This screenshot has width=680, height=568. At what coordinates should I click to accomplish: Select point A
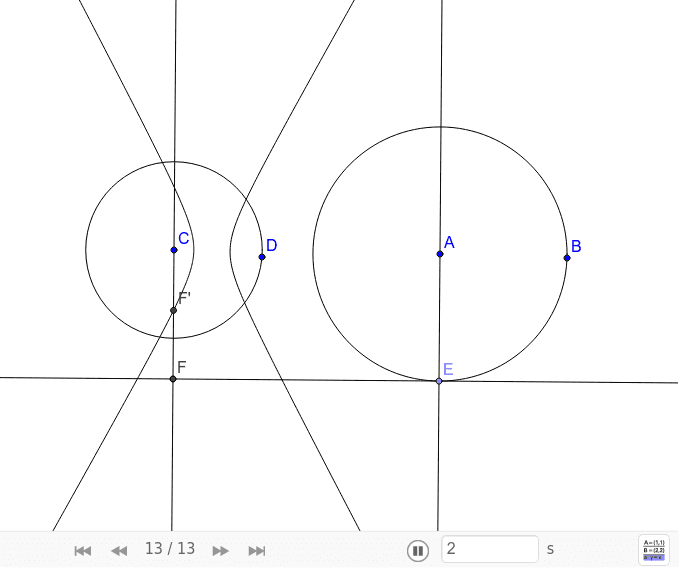[x=440, y=254]
